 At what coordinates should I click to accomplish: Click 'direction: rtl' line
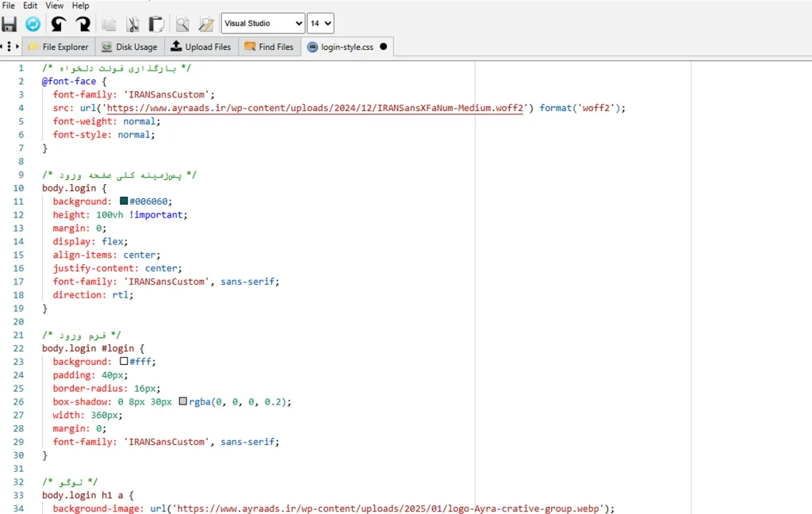tap(94, 295)
